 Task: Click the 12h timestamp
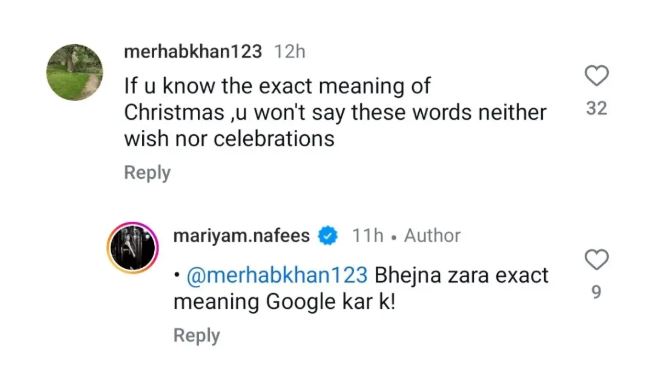tap(289, 52)
